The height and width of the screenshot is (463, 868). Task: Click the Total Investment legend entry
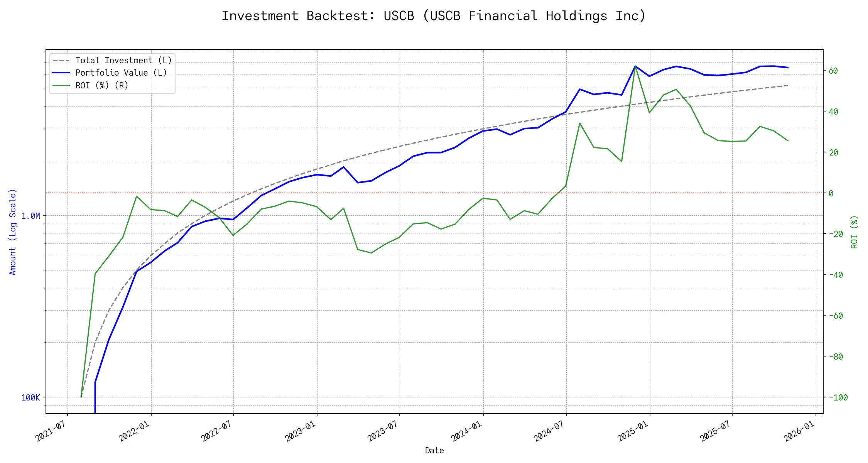pyautogui.click(x=123, y=61)
